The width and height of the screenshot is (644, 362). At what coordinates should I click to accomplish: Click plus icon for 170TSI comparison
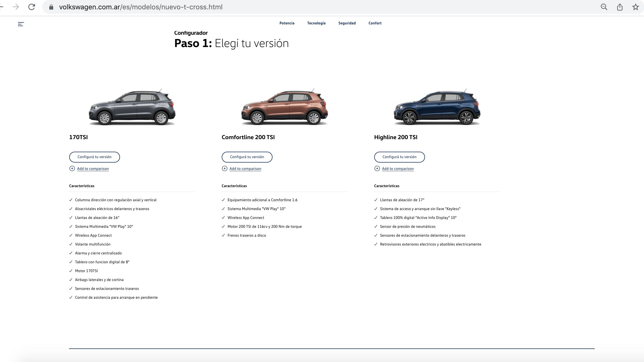pos(72,168)
